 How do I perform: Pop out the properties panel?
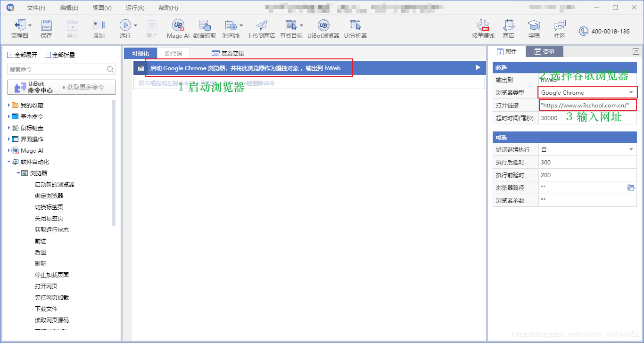(x=636, y=51)
